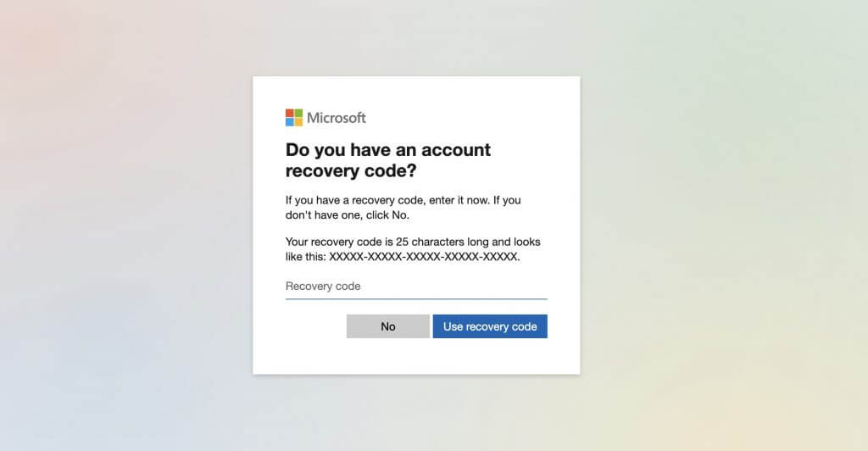Click the Microsoft four-square logo icon
The image size is (868, 451).
(x=294, y=117)
